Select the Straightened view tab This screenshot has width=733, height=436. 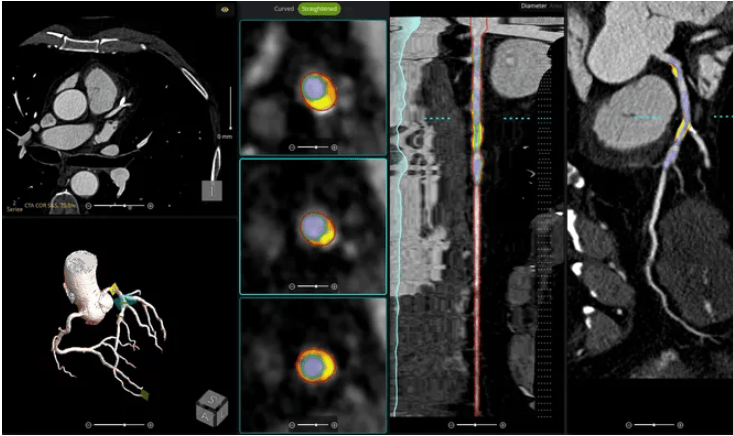pyautogui.click(x=320, y=9)
